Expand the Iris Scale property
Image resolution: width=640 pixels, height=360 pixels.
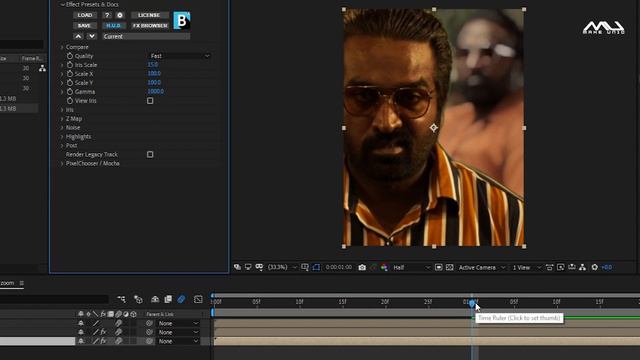62,65
